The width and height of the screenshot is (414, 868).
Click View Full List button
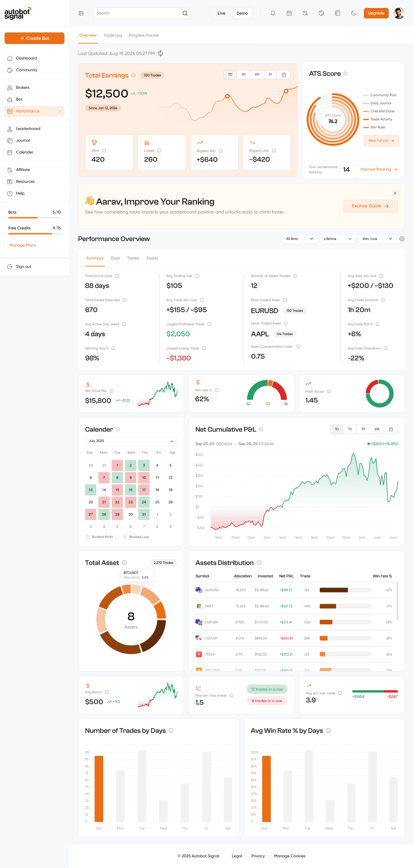pyautogui.click(x=381, y=141)
